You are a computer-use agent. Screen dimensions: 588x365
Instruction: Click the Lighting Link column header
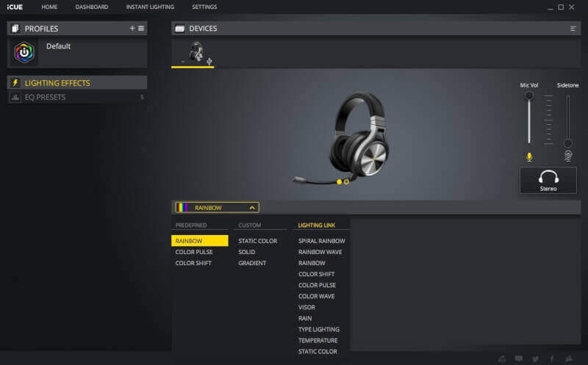pos(317,225)
